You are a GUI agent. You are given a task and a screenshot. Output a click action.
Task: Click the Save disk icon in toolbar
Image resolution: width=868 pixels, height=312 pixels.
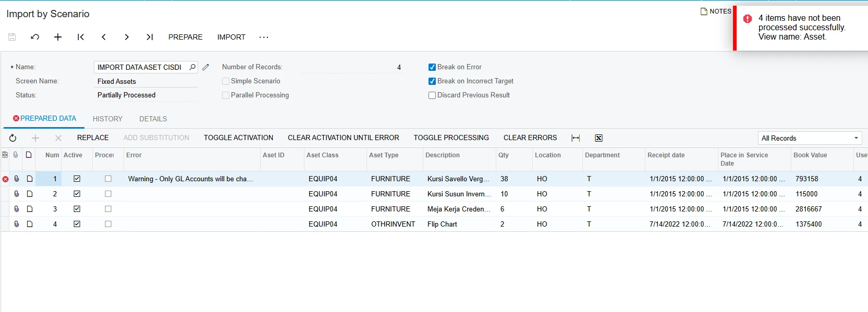(12, 37)
